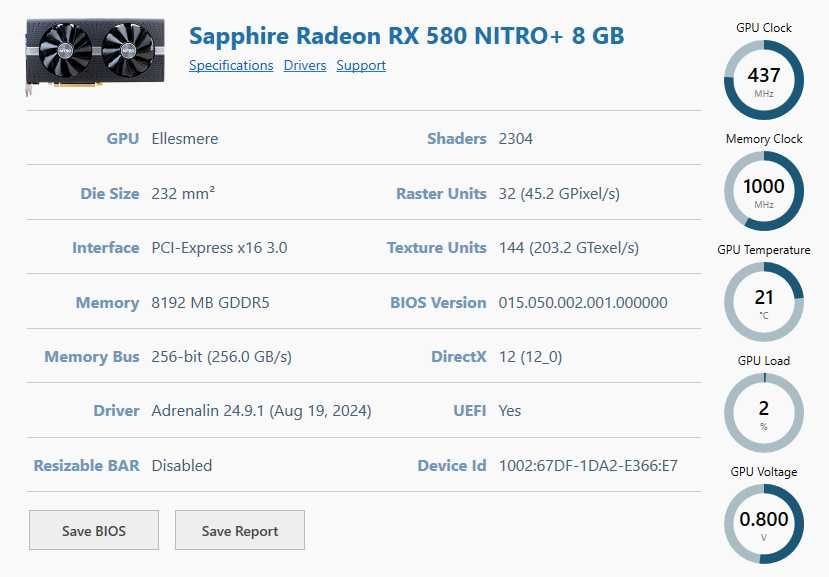Image resolution: width=829 pixels, height=577 pixels.
Task: Select the '32 (45.2 GPixel/s)' raster units value
Action: click(559, 194)
